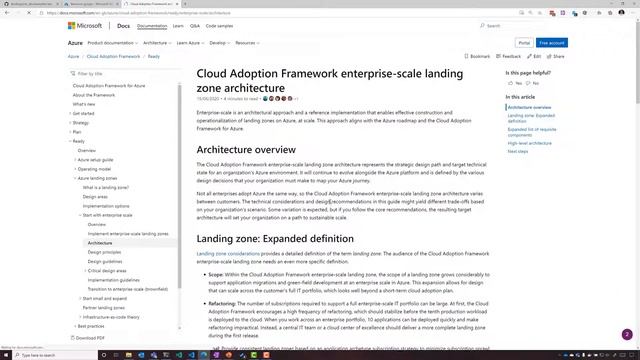This screenshot has height=360, width=640.
Task: Open the Product documentation dropdown
Action: [112, 43]
